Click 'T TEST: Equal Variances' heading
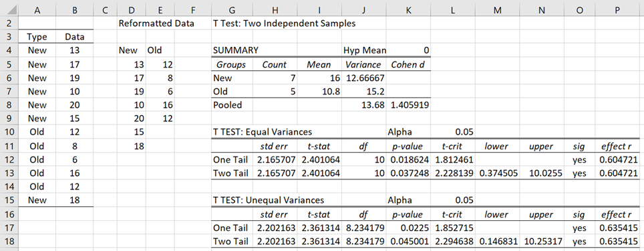The width and height of the screenshot is (644, 251). tap(263, 132)
